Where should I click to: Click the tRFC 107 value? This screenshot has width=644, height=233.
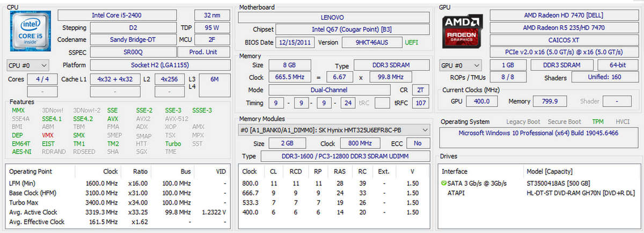[x=420, y=103]
